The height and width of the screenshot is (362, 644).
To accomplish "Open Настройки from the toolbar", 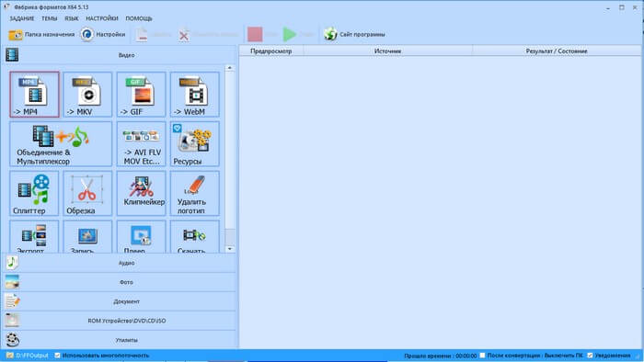I will 103,35.
